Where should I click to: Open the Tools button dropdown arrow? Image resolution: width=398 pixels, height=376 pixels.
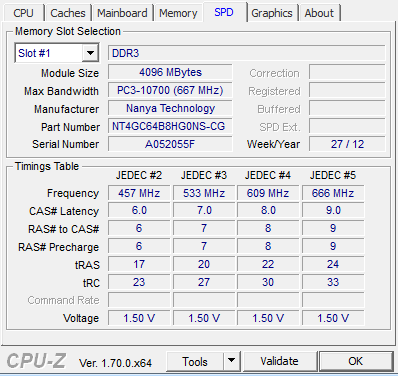pyautogui.click(x=231, y=361)
